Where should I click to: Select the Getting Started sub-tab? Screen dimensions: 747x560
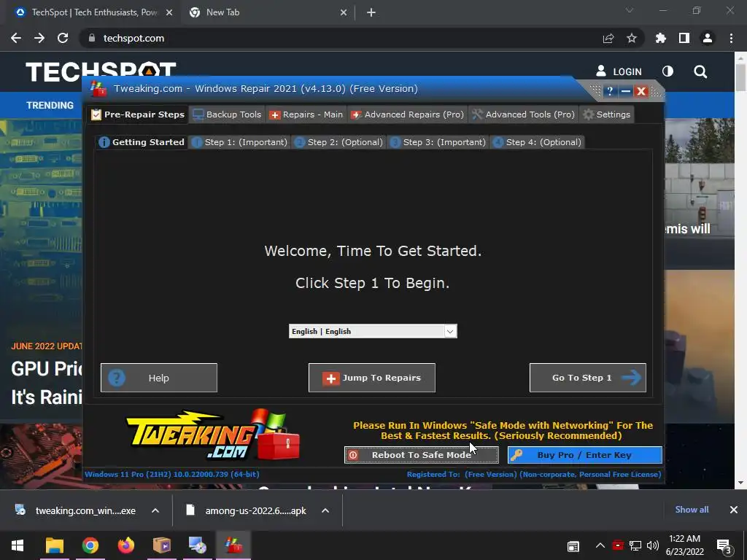142,142
